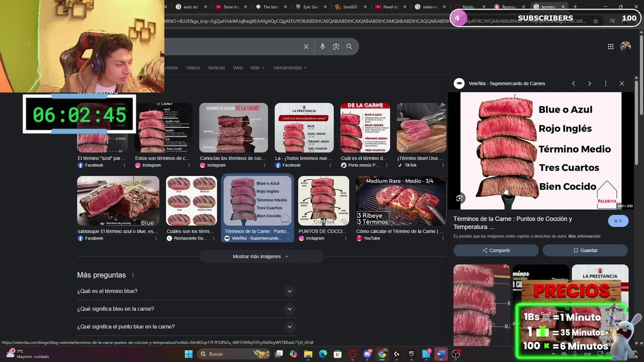
Task: Switch to the Noticias search tab
Action: (x=216, y=68)
